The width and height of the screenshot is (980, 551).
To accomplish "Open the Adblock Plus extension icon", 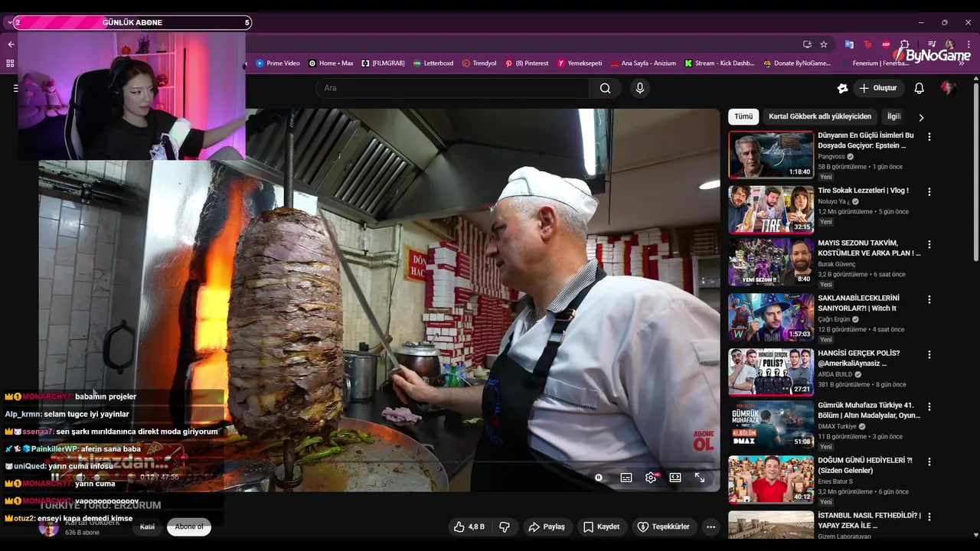I will pyautogui.click(x=886, y=44).
